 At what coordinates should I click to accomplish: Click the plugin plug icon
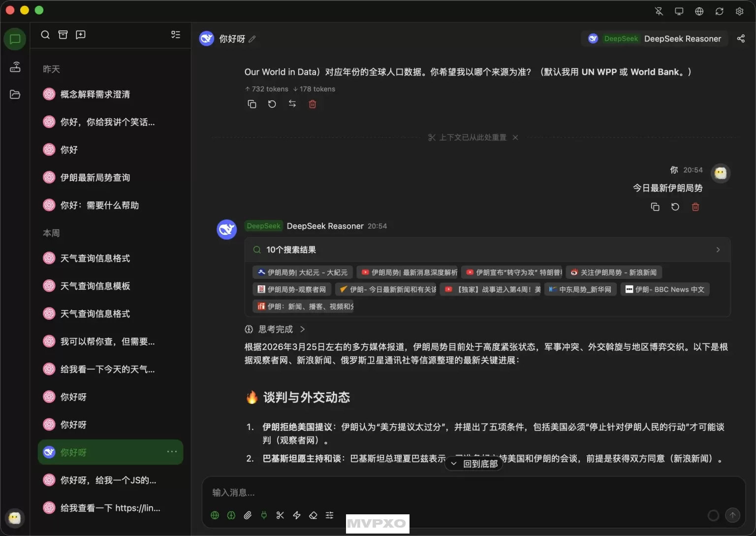tap(264, 515)
